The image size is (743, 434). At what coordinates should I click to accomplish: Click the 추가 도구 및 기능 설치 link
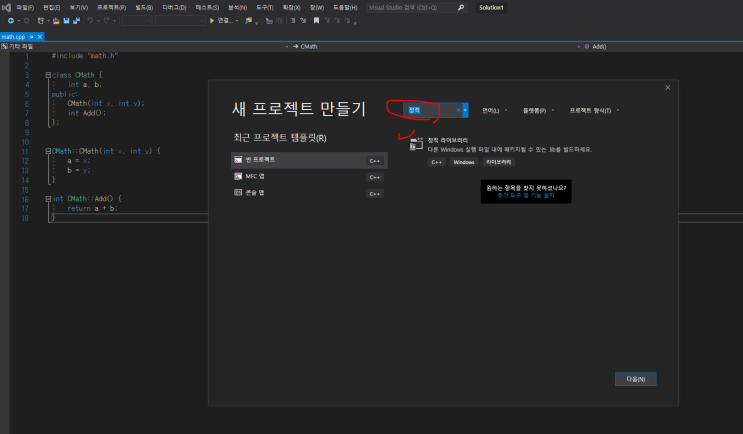(526, 195)
